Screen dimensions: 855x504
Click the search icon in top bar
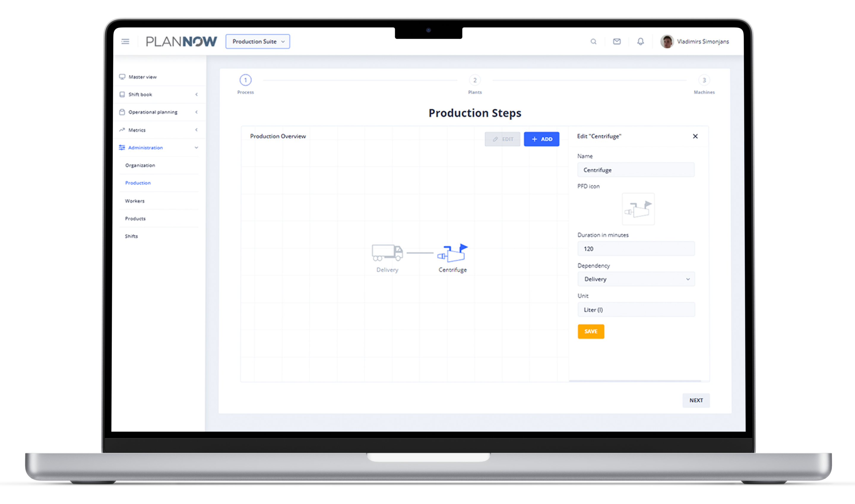coord(593,41)
